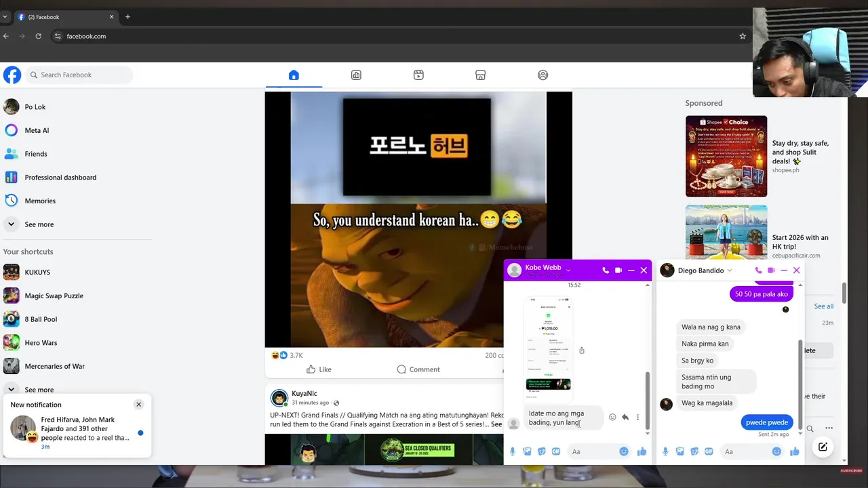The height and width of the screenshot is (488, 868).
Task: Choose a GIF in Diego Bandido chat
Action: tap(709, 451)
